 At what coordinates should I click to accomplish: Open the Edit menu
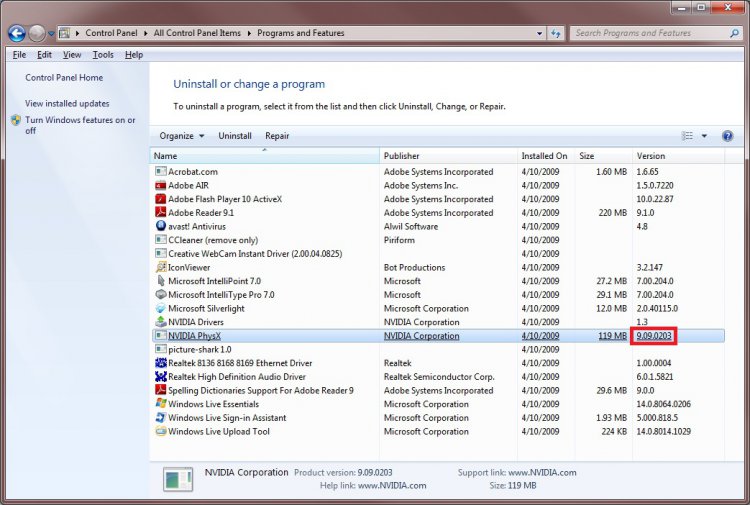point(44,55)
